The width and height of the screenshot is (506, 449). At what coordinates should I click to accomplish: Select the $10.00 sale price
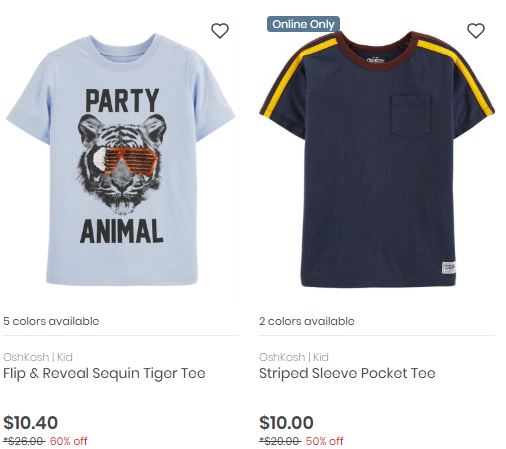tap(286, 423)
